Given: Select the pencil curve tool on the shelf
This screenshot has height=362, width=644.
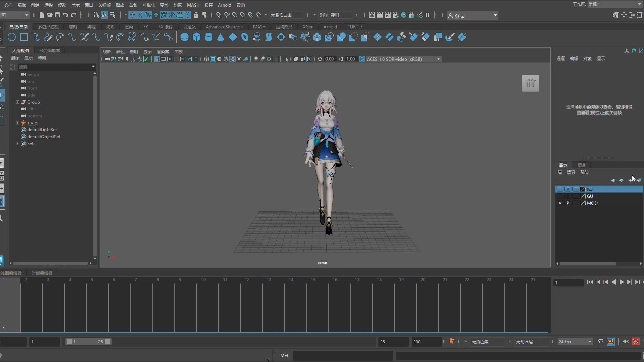Looking at the screenshot, I should (48, 37).
